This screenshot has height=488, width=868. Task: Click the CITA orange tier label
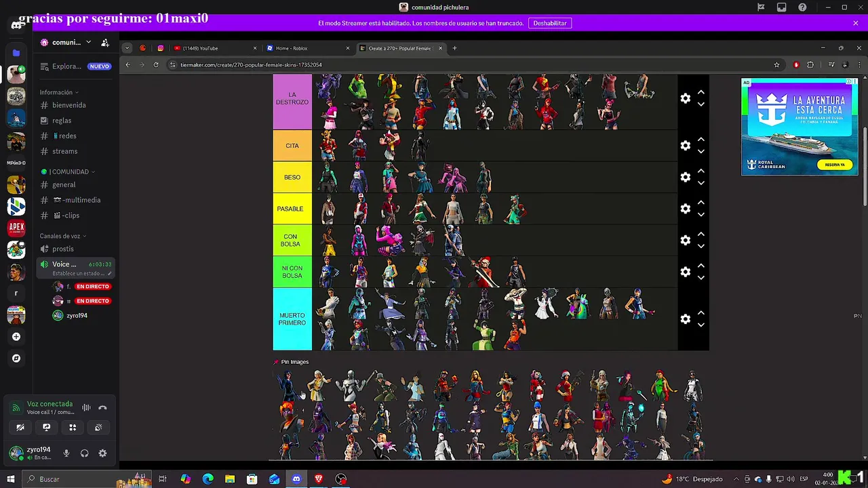coord(292,146)
